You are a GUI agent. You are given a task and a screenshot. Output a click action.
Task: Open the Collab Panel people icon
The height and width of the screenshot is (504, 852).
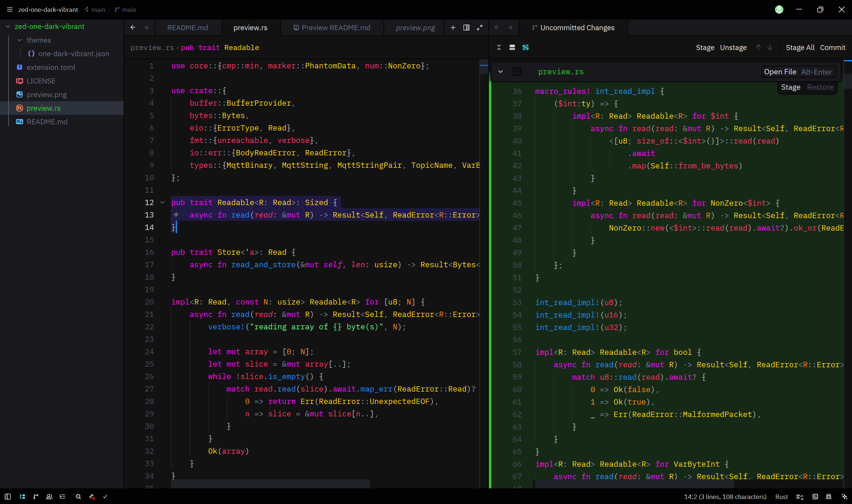click(x=49, y=497)
